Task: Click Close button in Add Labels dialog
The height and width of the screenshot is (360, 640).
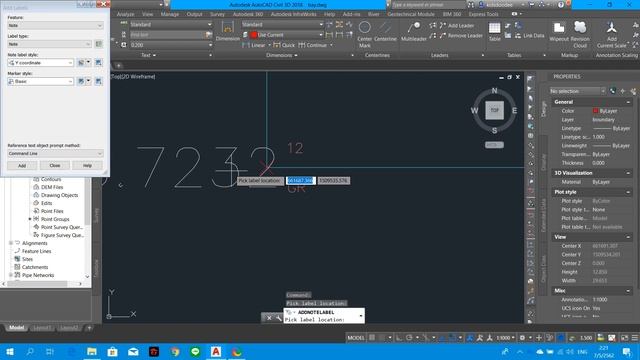Action: click(55, 165)
